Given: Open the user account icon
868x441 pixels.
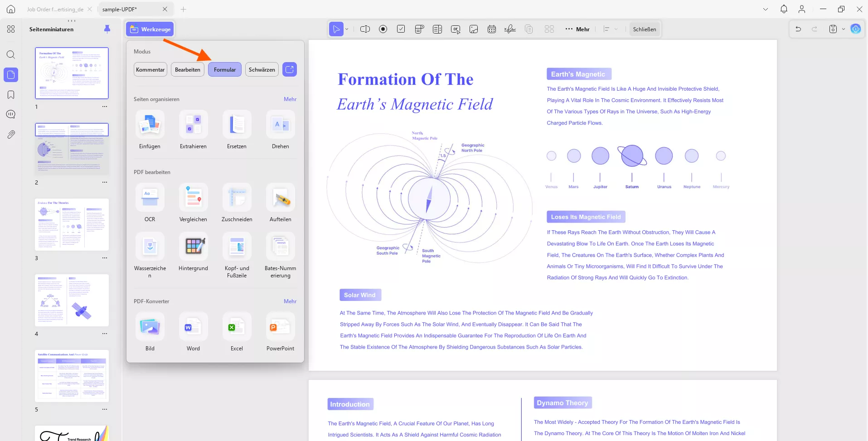Looking at the screenshot, I should (802, 9).
